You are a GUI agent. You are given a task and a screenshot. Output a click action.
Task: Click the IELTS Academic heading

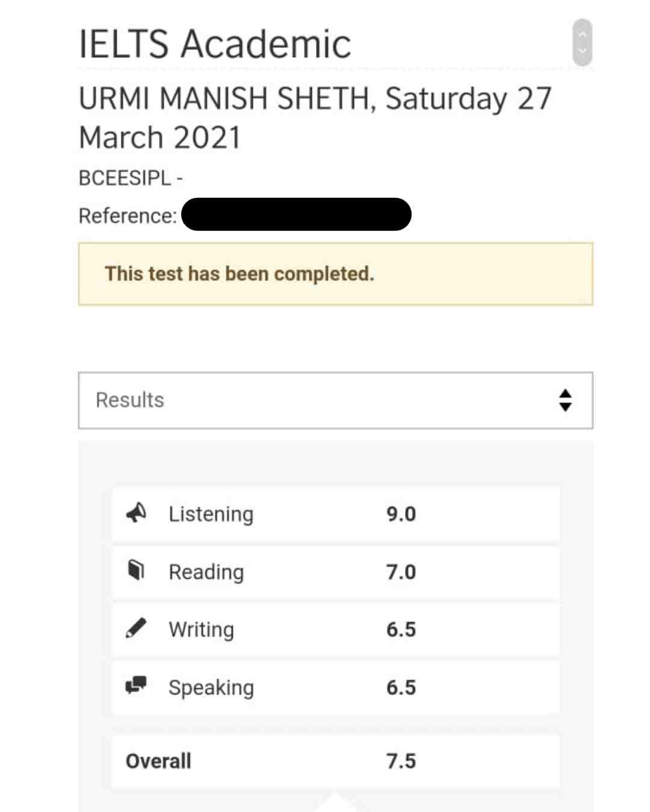coord(215,44)
